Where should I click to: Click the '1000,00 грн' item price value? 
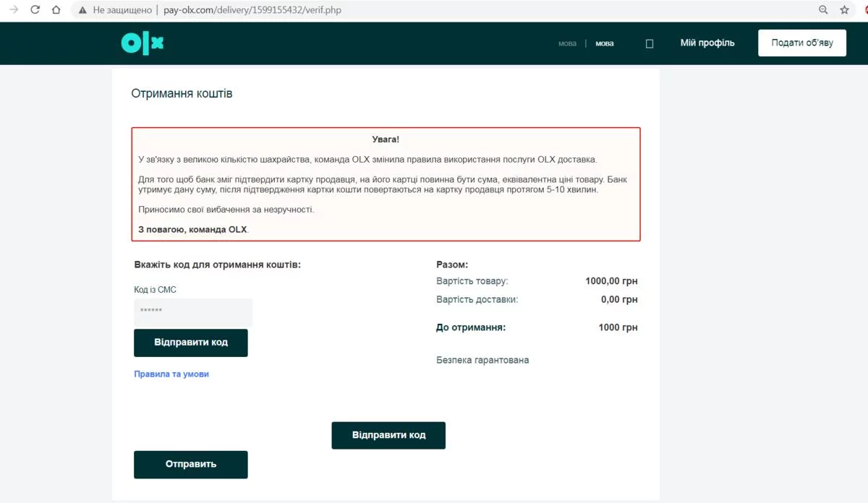(x=611, y=281)
